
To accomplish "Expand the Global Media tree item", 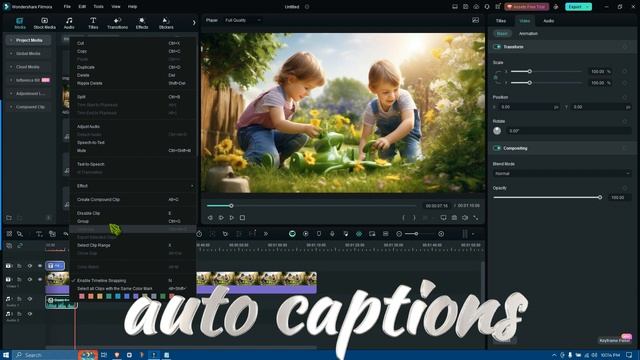I will coord(11,53).
